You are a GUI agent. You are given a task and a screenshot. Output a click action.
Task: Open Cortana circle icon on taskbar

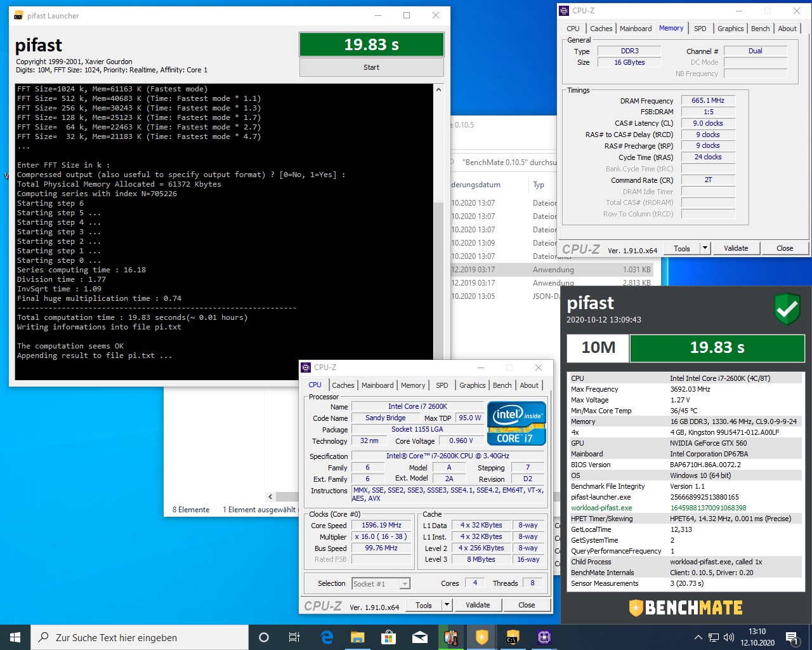coord(264,637)
